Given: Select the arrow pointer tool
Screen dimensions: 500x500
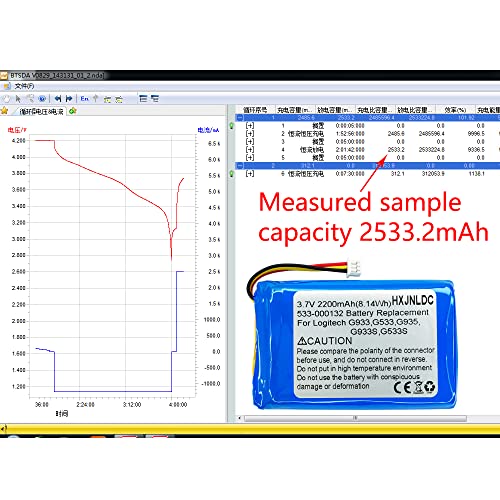Looking at the screenshot, I should (18, 99).
